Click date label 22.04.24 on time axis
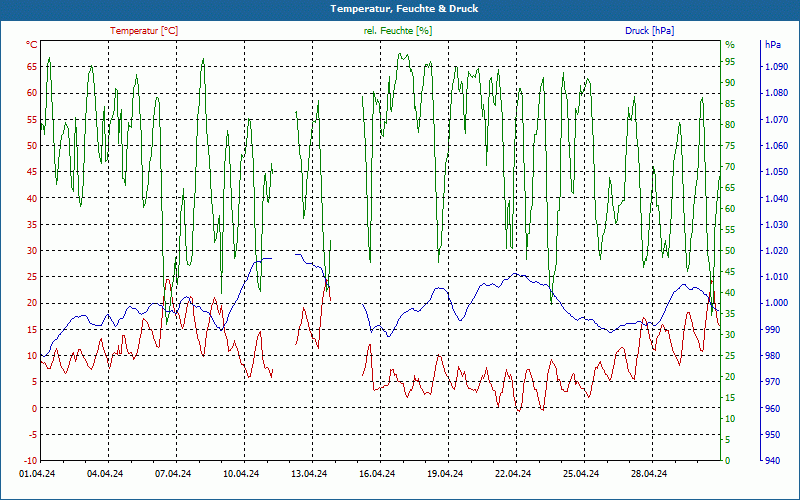800x500 pixels. [513, 474]
